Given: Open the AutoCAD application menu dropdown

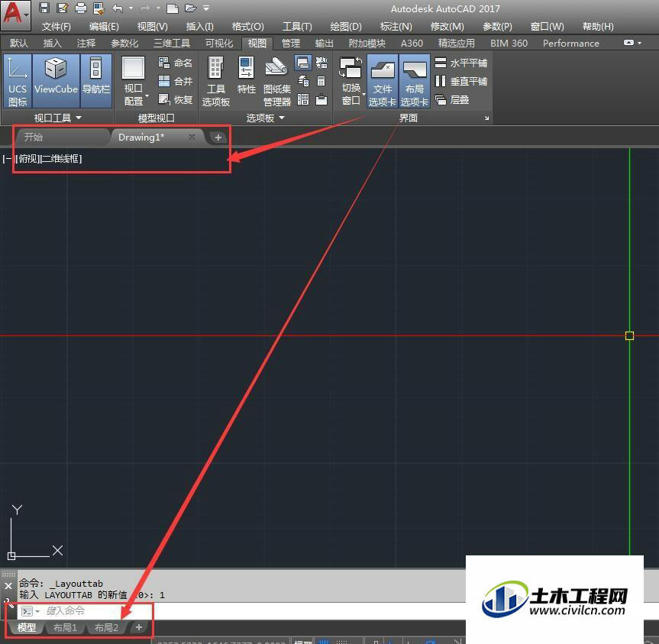Looking at the screenshot, I should point(15,15).
